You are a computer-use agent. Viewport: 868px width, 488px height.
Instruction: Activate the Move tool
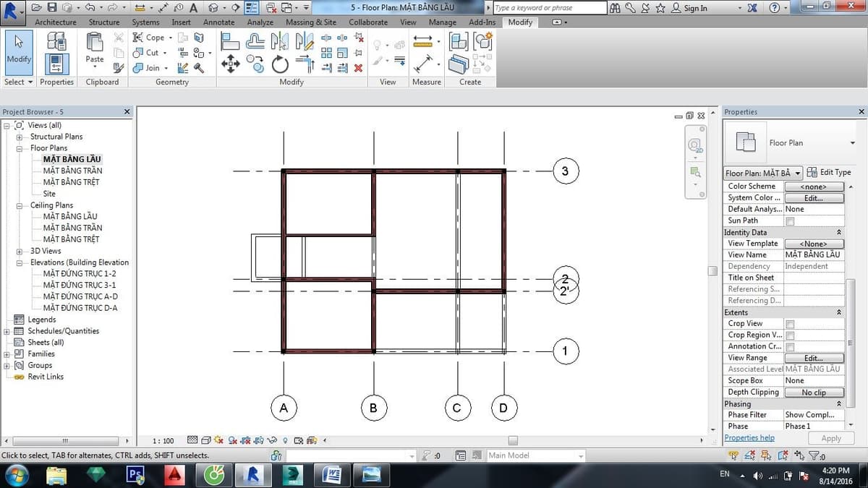click(231, 65)
